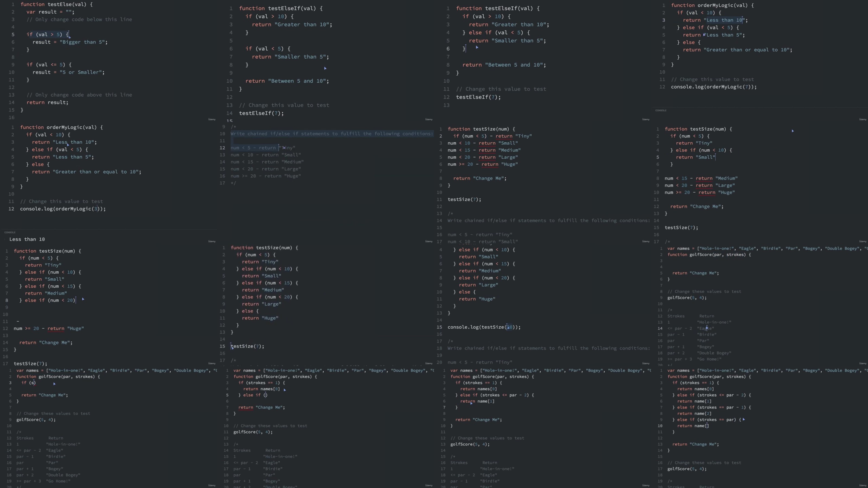
Task: Click the 'var result = "";' line
Action: tap(50, 12)
